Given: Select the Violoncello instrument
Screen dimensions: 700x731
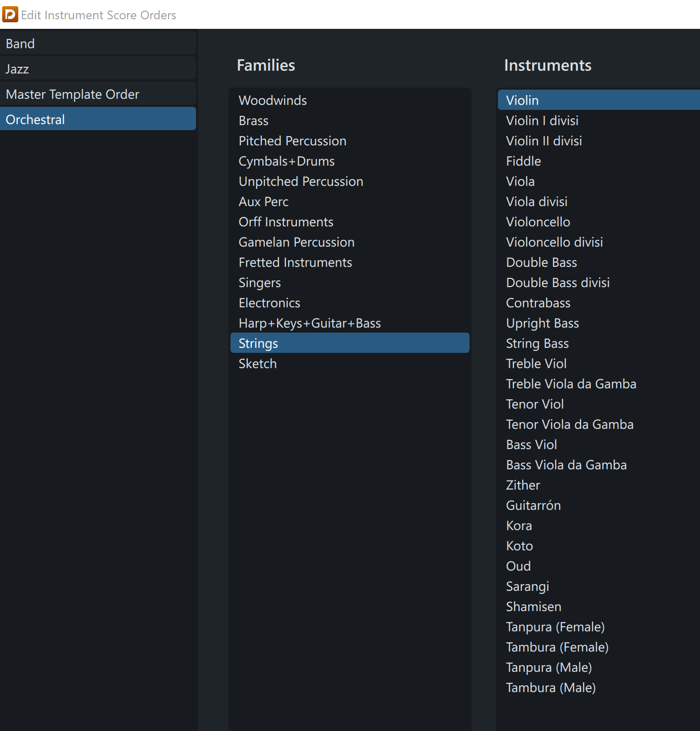Looking at the screenshot, I should tap(538, 222).
